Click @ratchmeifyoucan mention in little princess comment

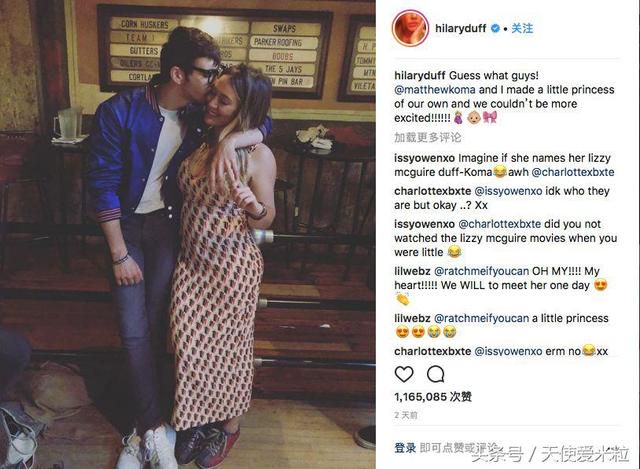click(481, 318)
